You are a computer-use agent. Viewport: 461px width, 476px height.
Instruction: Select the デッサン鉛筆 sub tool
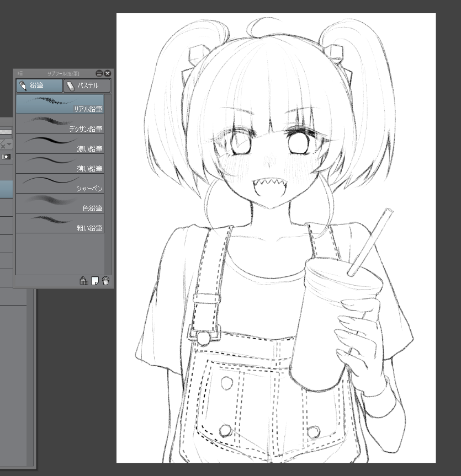[60, 124]
